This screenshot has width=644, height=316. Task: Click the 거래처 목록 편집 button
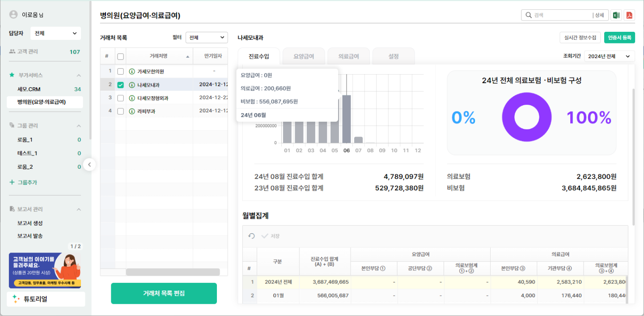[164, 294]
